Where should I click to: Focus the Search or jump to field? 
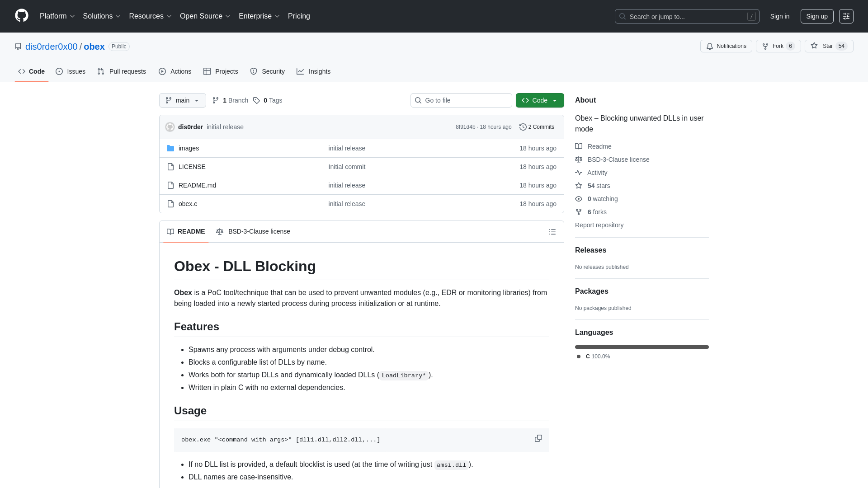click(x=687, y=16)
